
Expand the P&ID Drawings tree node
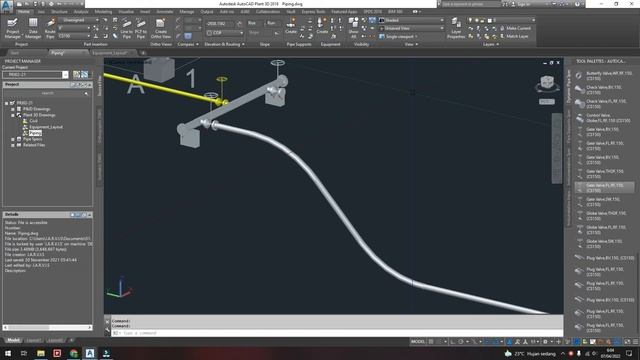[x=13, y=109]
